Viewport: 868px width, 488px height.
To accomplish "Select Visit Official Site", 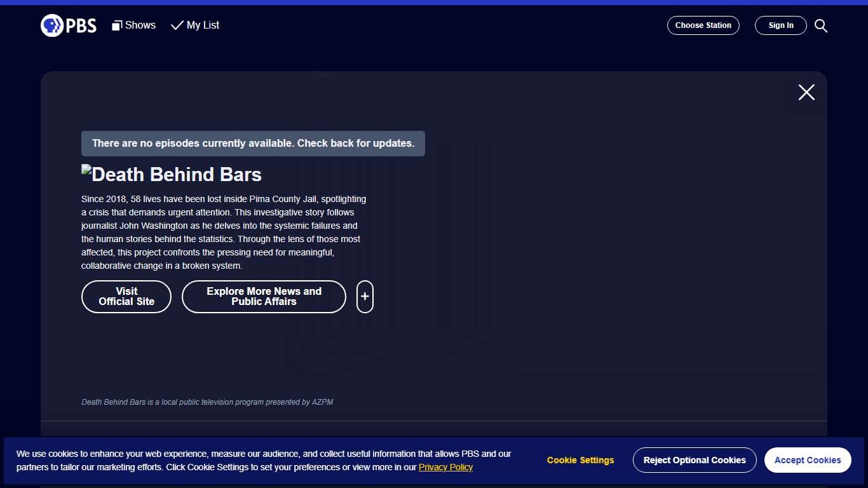I will click(126, 297).
